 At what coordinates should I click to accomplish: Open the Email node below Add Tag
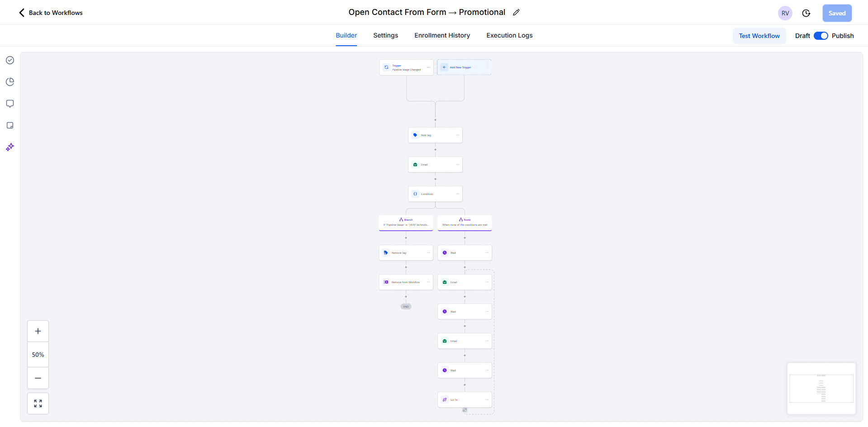[435, 165]
